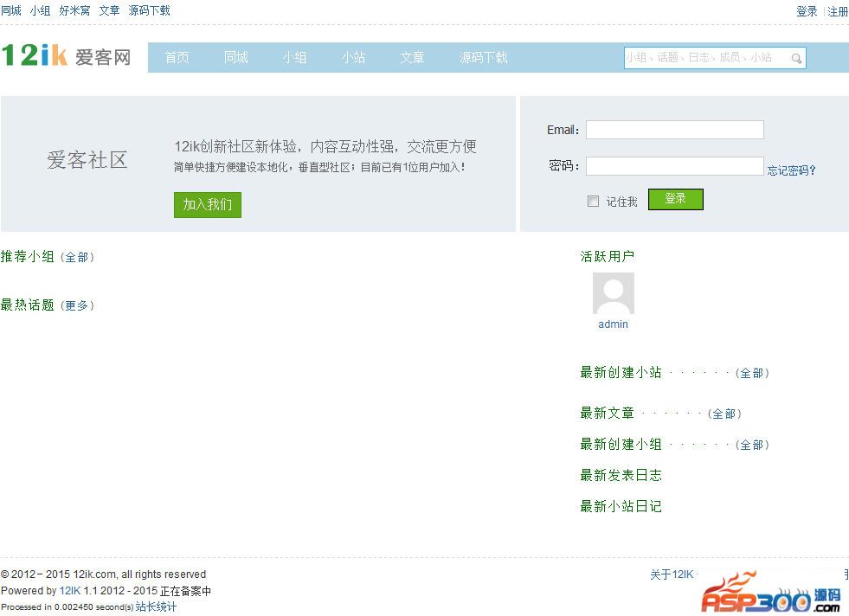Viewport: 849px width, 616px height.
Task: Click the Email input field
Action: [x=675, y=130]
